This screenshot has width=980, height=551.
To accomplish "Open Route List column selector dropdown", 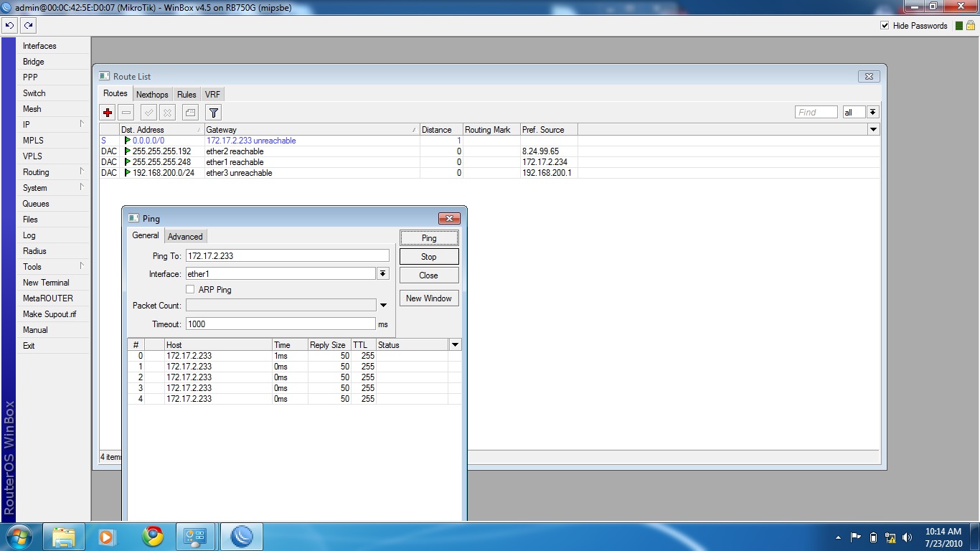I will (873, 130).
